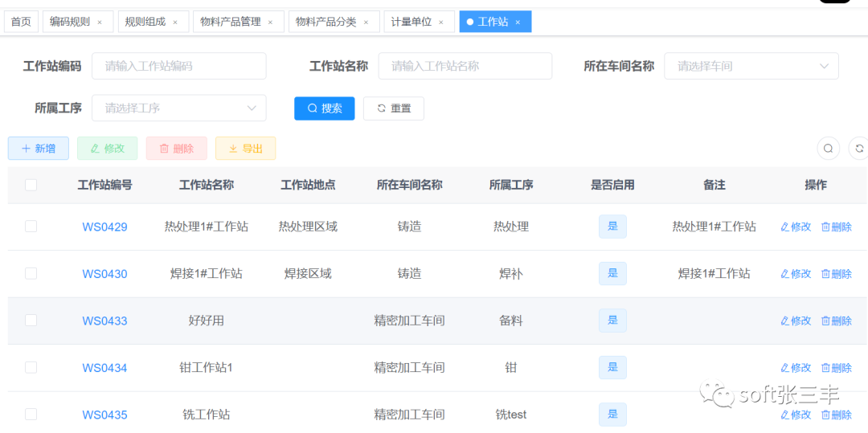
Task: Check the checkbox for row WS0429
Action: (31, 227)
